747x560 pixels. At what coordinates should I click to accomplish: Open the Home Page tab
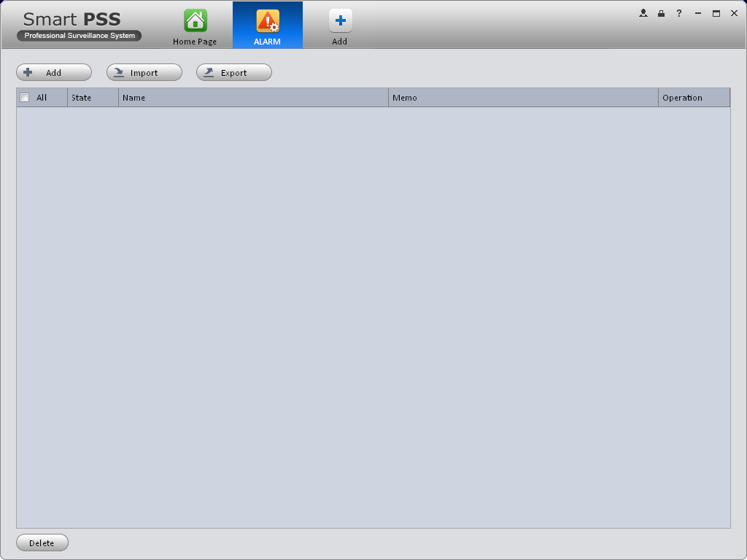pos(195,26)
